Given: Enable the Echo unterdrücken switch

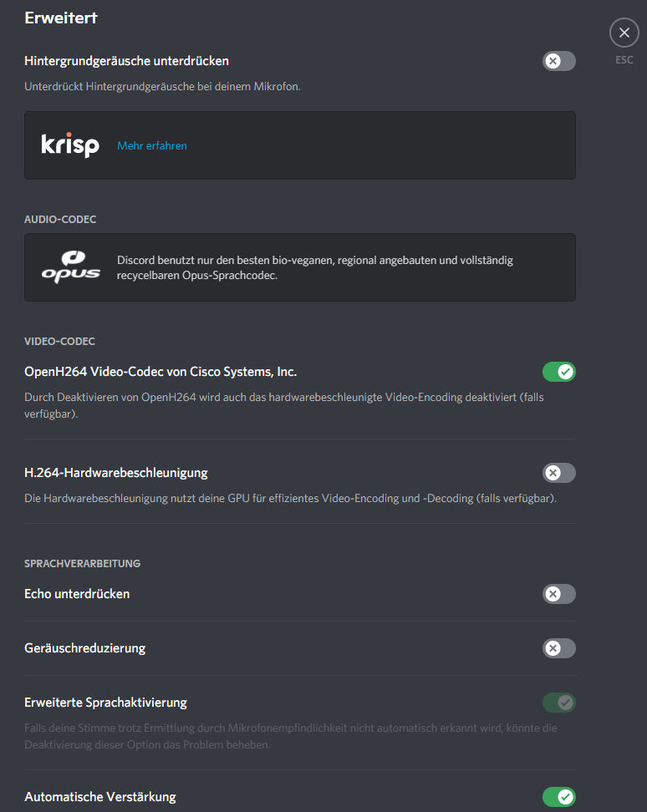Looking at the screenshot, I should 558,594.
